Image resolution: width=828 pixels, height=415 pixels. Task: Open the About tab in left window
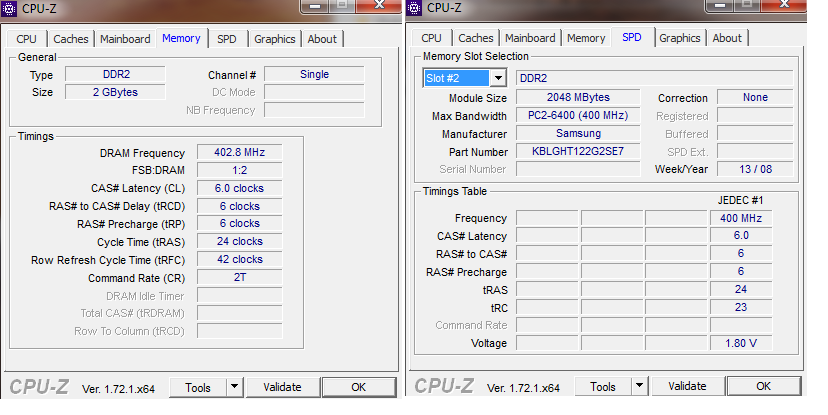point(322,39)
